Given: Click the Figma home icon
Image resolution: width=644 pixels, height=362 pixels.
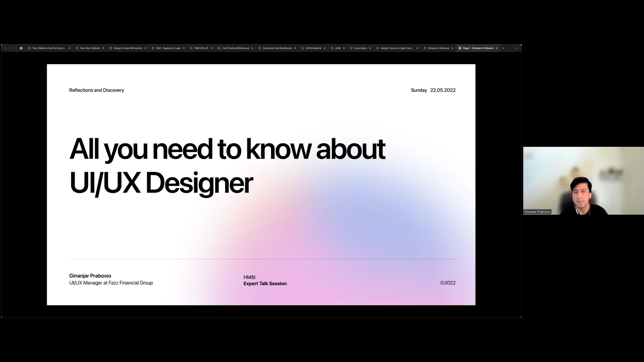Looking at the screenshot, I should click(x=21, y=48).
